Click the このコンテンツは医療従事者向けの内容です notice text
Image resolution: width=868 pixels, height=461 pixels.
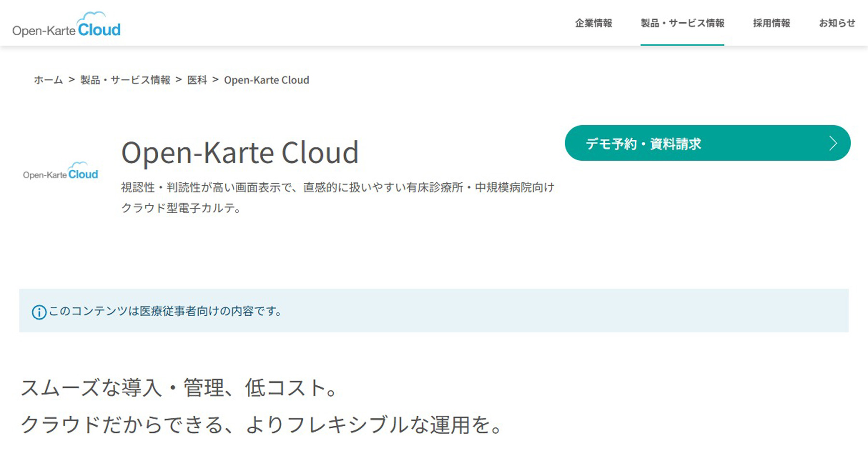(165, 312)
